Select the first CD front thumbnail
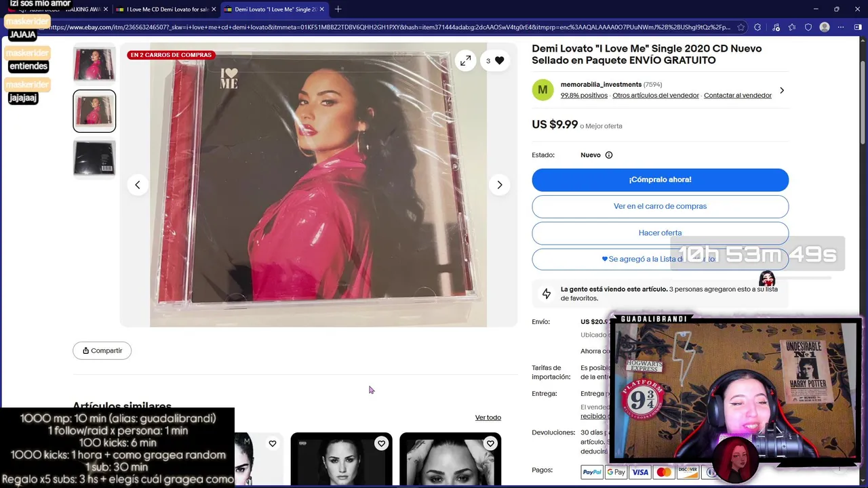Viewport: 868px width, 488px height. coord(94,64)
